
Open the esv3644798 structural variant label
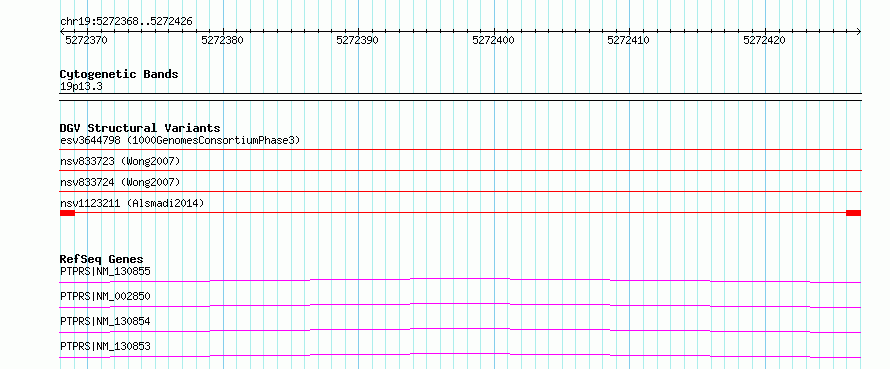click(180, 140)
